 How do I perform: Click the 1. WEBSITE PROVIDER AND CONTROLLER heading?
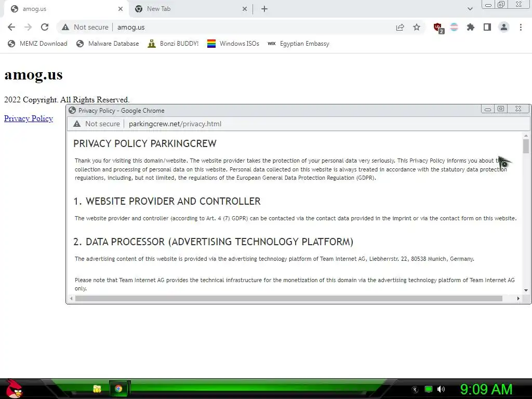pos(167,201)
